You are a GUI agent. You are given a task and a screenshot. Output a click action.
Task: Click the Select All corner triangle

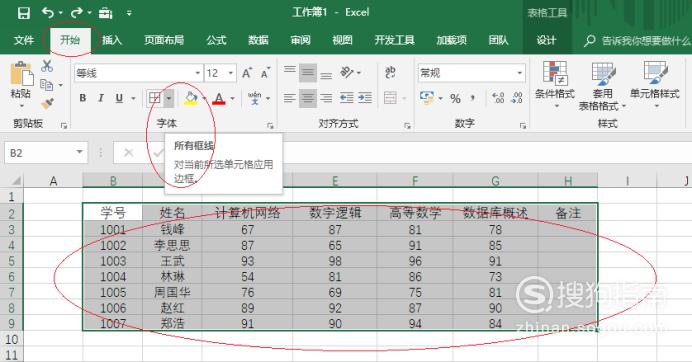click(15, 181)
